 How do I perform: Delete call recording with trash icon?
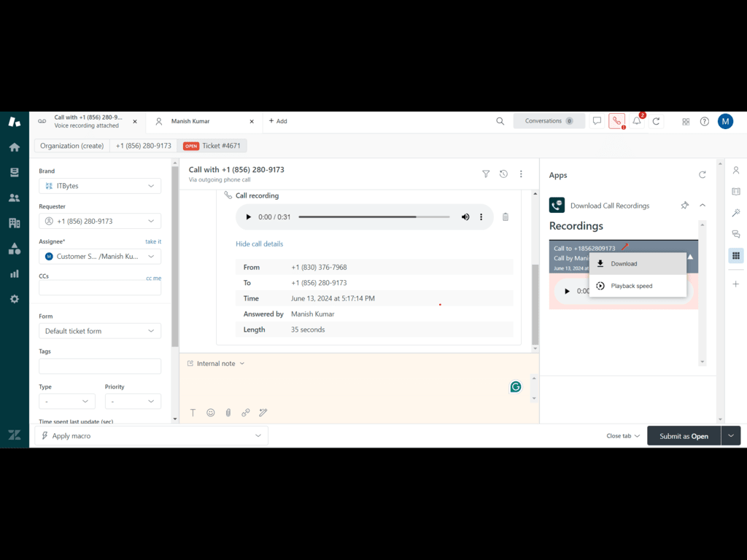coord(506,217)
